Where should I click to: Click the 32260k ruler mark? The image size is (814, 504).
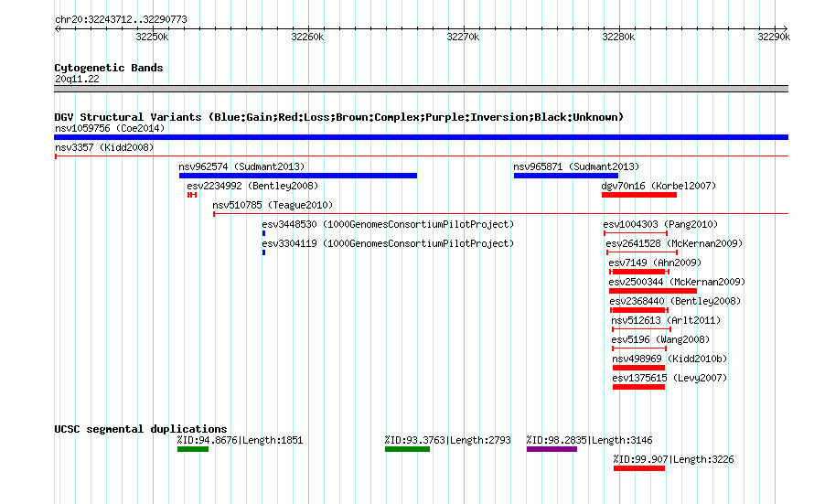pyautogui.click(x=307, y=37)
